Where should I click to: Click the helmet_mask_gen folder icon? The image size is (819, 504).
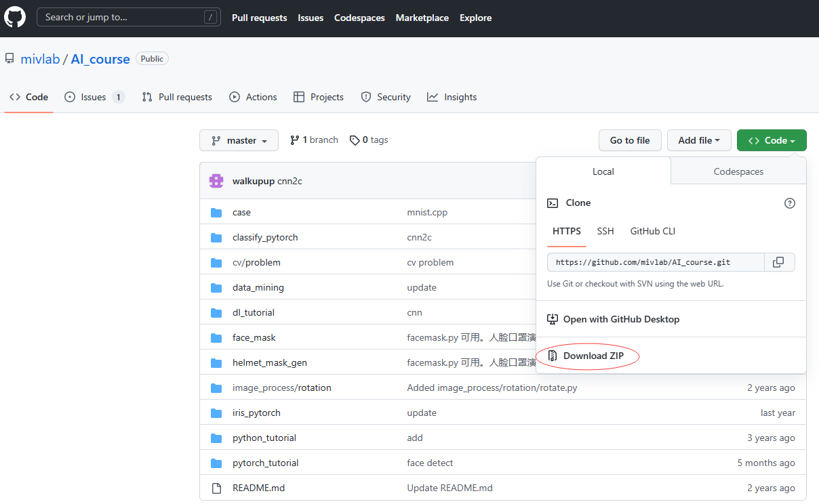coord(216,363)
